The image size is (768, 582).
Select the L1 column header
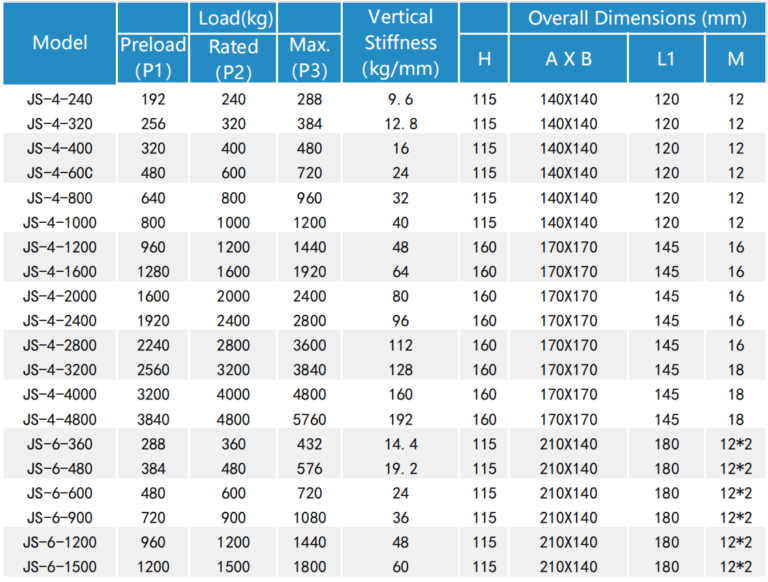pos(667,59)
